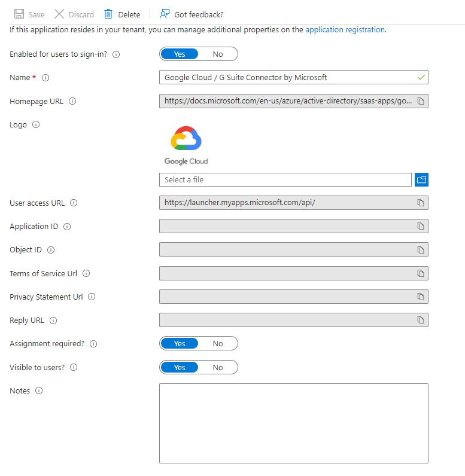Image resolution: width=465 pixels, height=476 pixels.
Task: Click Discard in the toolbar
Action: click(x=74, y=14)
